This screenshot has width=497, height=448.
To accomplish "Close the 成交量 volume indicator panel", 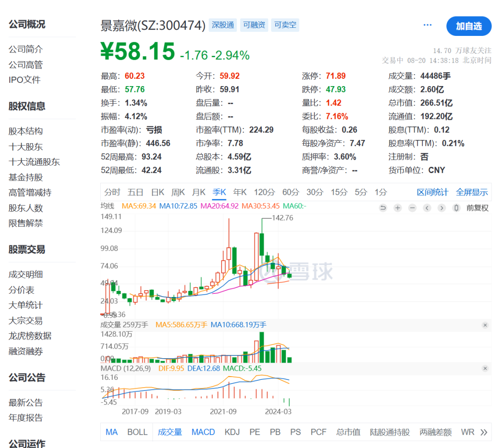I will [x=485, y=325].
